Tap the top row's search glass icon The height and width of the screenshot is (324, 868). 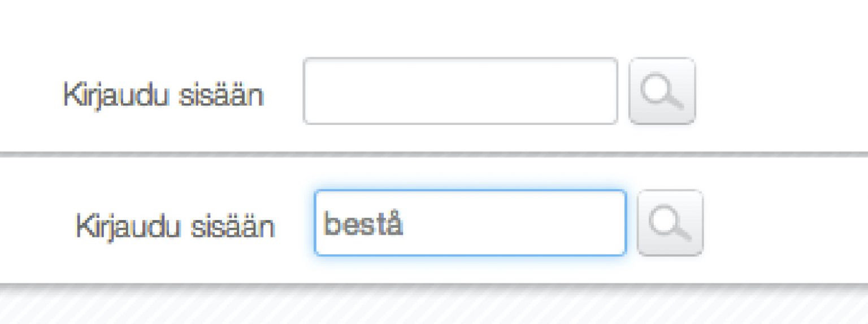click(662, 91)
